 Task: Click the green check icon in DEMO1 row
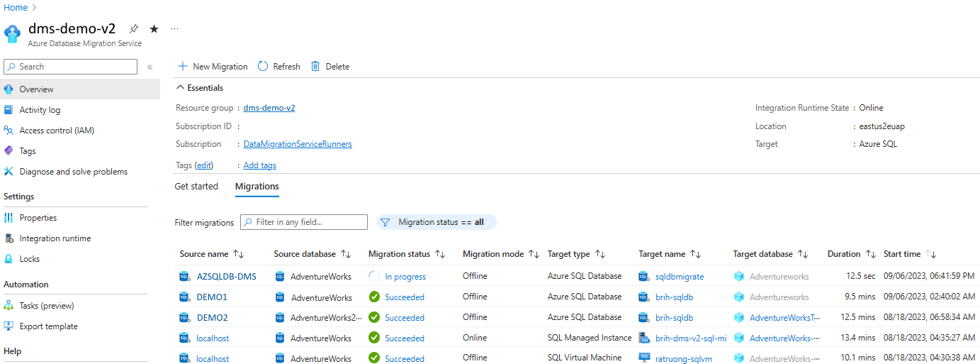click(374, 297)
